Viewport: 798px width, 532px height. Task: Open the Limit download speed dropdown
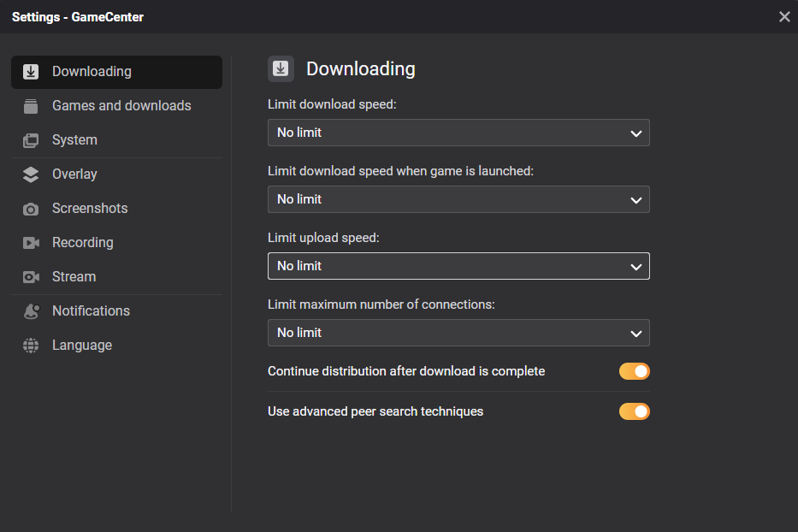(x=458, y=133)
